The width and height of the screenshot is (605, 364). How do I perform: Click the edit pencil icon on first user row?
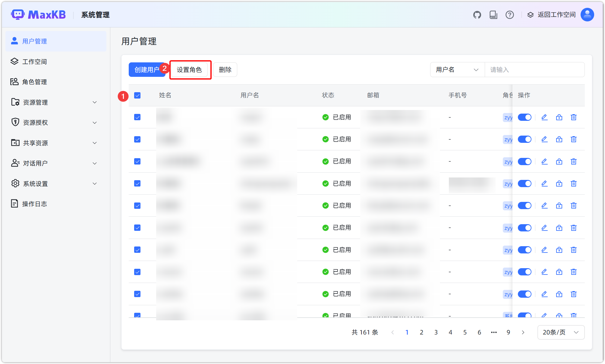click(x=544, y=117)
